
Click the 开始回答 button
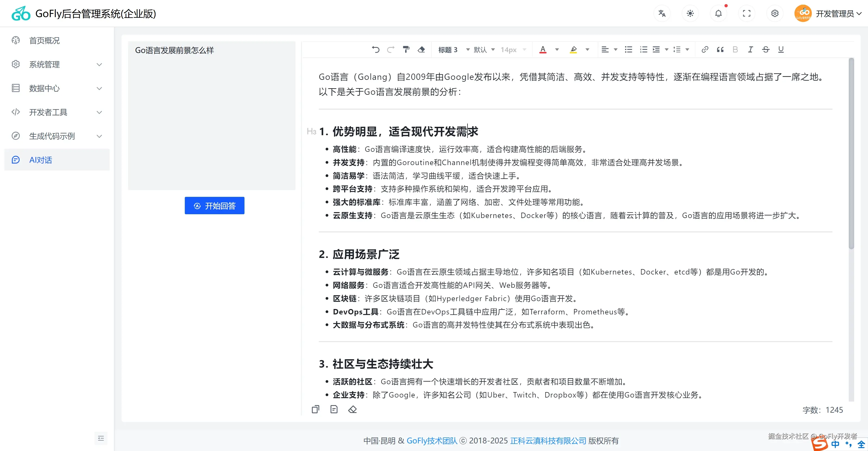point(214,206)
